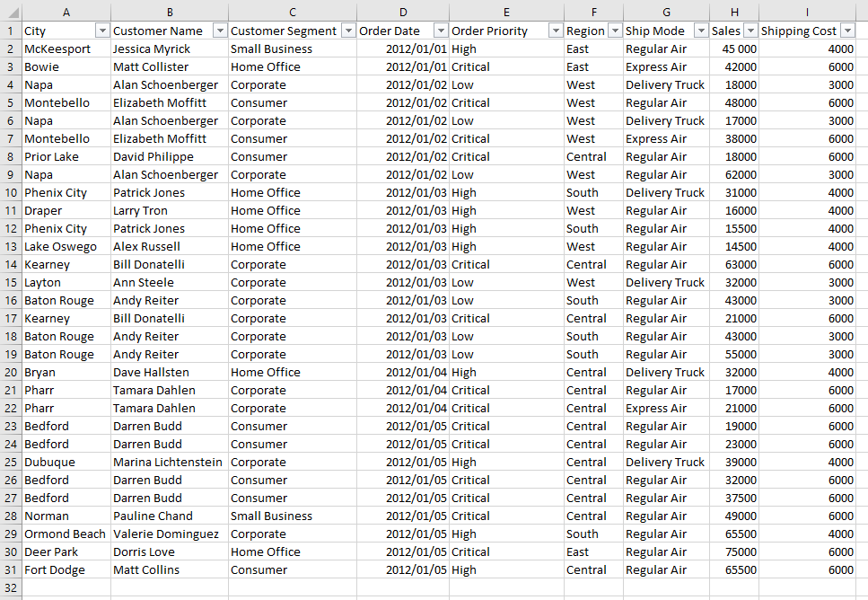
Task: Select column E header
Action: coord(506,12)
